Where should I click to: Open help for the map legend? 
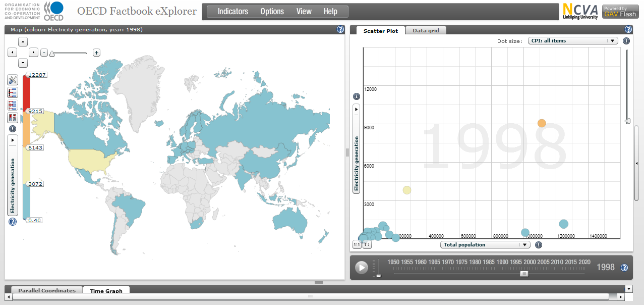(13, 221)
